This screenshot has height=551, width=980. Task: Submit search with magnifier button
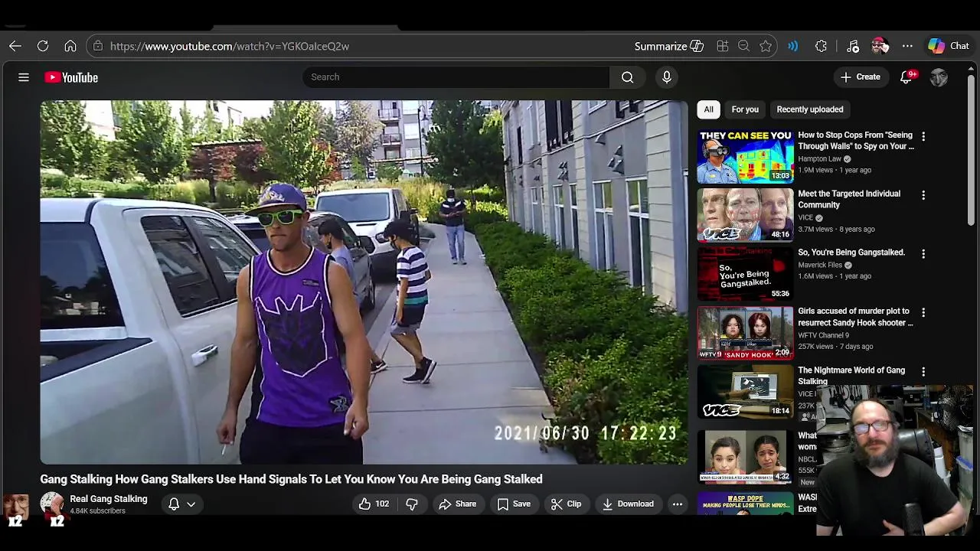point(627,77)
